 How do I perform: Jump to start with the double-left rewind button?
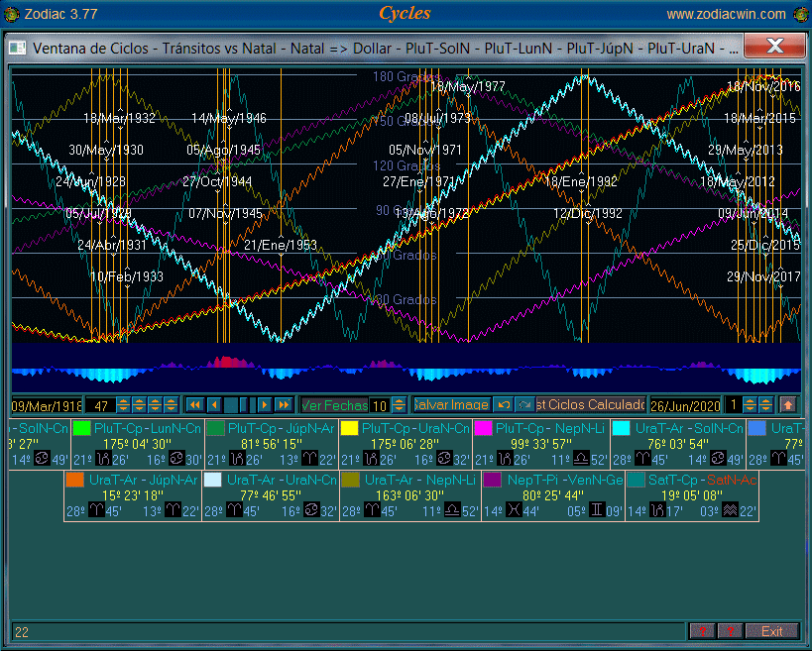click(194, 405)
